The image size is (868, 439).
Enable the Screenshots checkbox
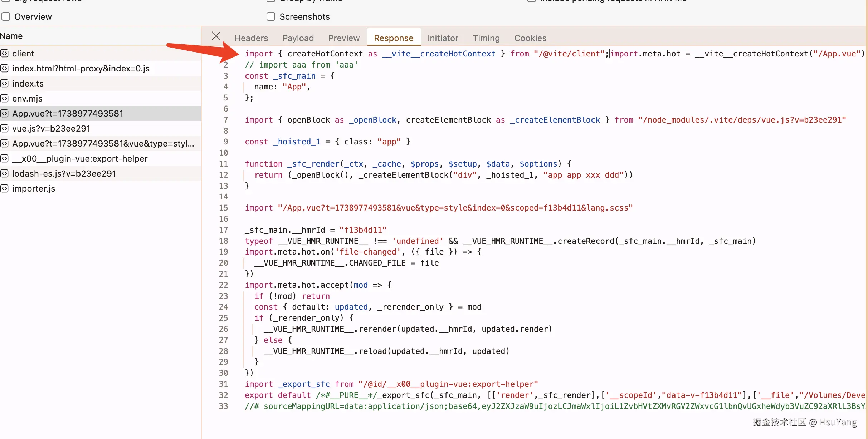coord(271,17)
